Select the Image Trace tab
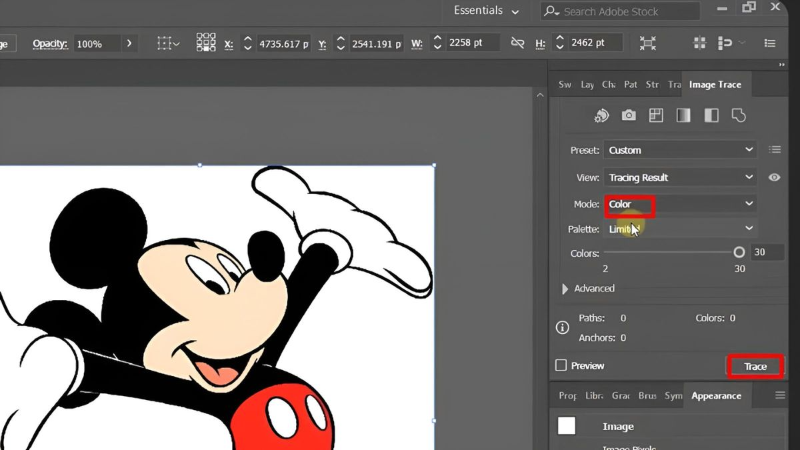 (715, 85)
